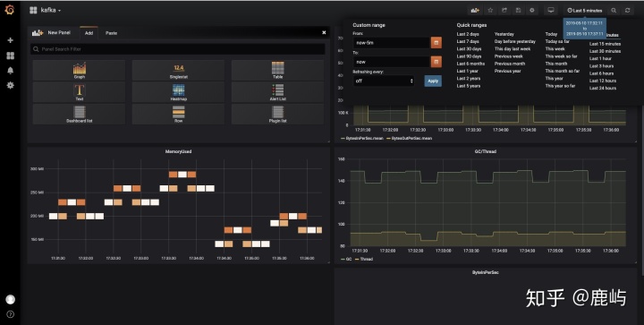The width and height of the screenshot is (644, 325).
Task: Add a Text panel
Action: tap(80, 92)
